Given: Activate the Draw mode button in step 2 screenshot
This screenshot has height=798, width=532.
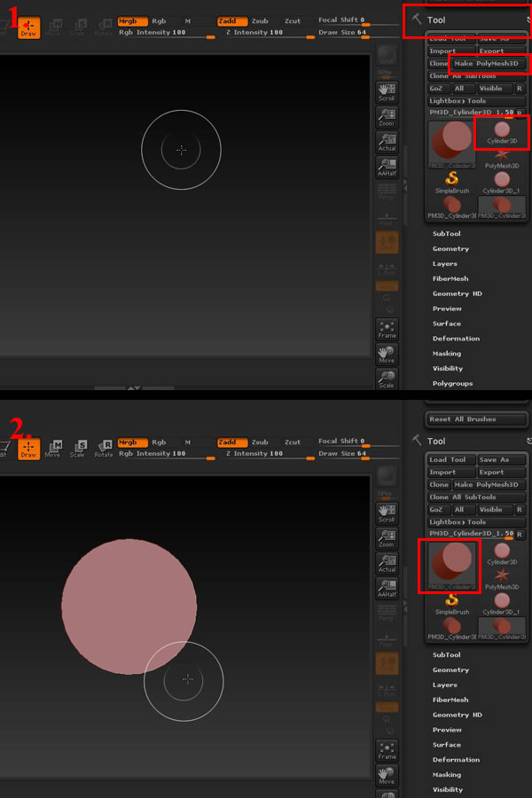Looking at the screenshot, I should tap(28, 449).
